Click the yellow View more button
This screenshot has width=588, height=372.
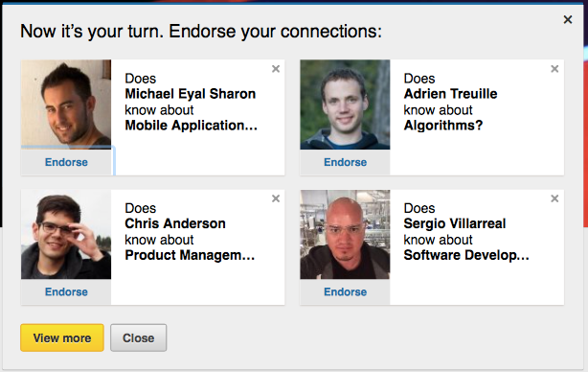click(62, 337)
